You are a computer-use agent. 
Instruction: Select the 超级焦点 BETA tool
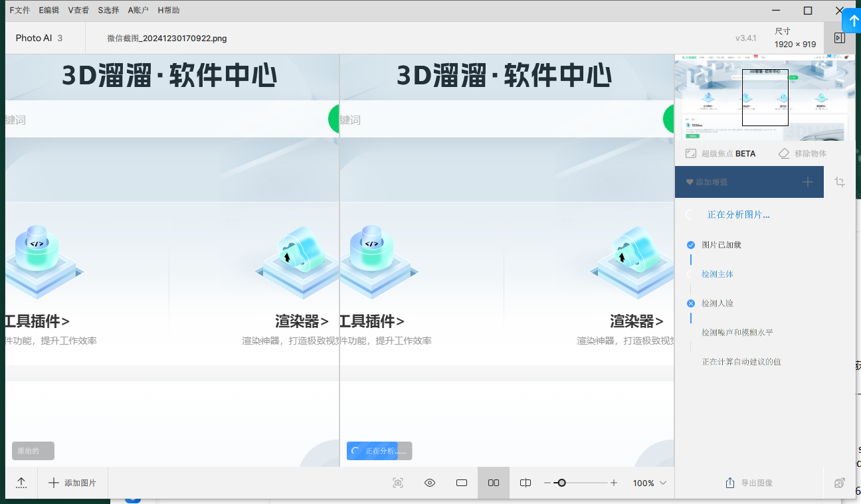point(720,153)
